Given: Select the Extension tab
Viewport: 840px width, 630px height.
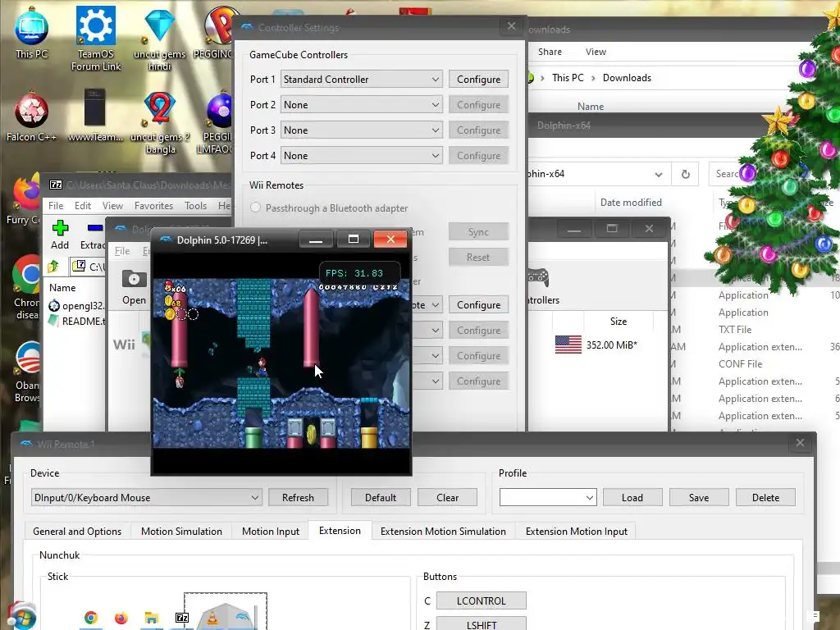Looking at the screenshot, I should tap(340, 531).
